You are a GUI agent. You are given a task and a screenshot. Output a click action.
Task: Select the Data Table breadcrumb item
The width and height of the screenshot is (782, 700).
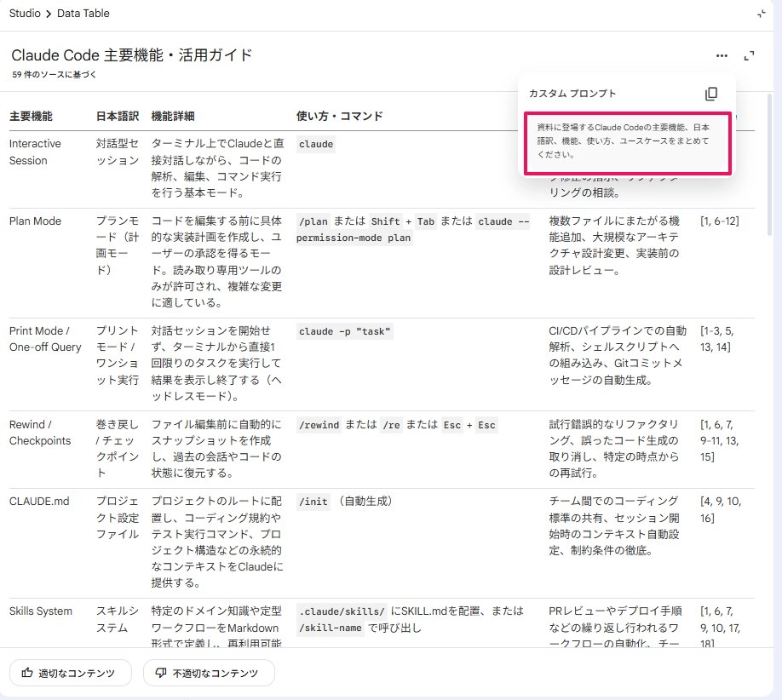[83, 14]
